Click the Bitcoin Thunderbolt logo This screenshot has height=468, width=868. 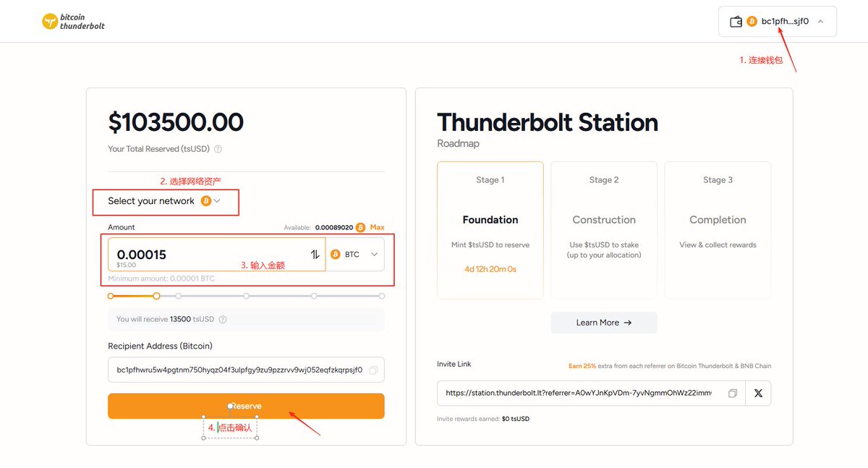(x=74, y=22)
